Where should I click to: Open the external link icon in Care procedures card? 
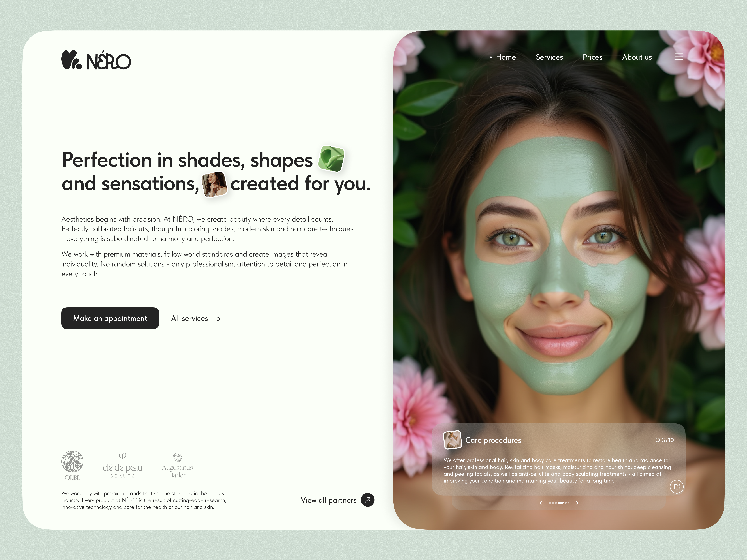[676, 486]
